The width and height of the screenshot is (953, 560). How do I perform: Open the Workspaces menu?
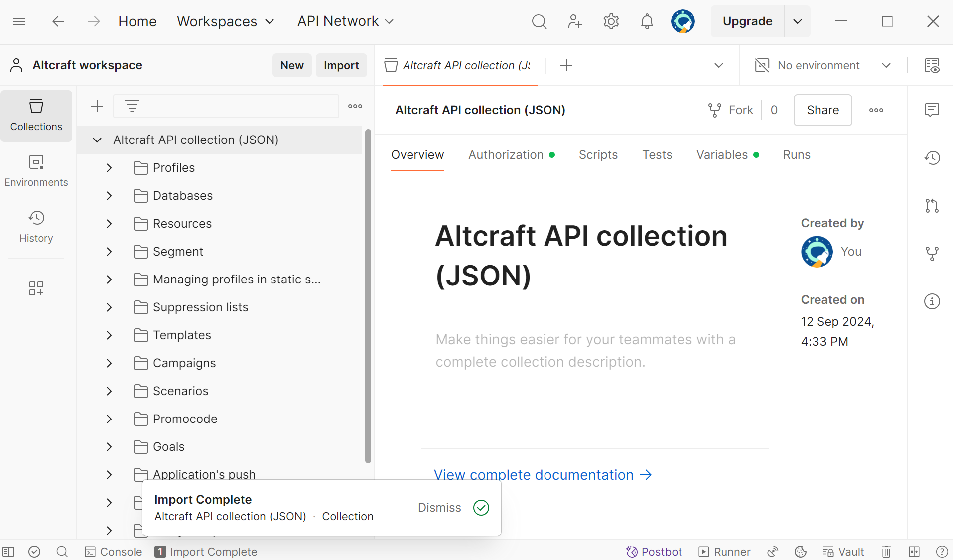point(226,21)
